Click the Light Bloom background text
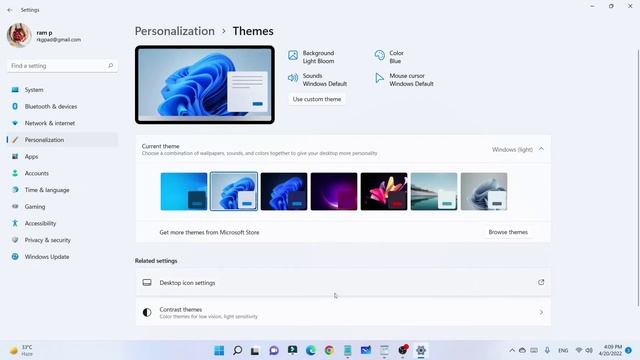This screenshot has height=360, width=640. (318, 61)
